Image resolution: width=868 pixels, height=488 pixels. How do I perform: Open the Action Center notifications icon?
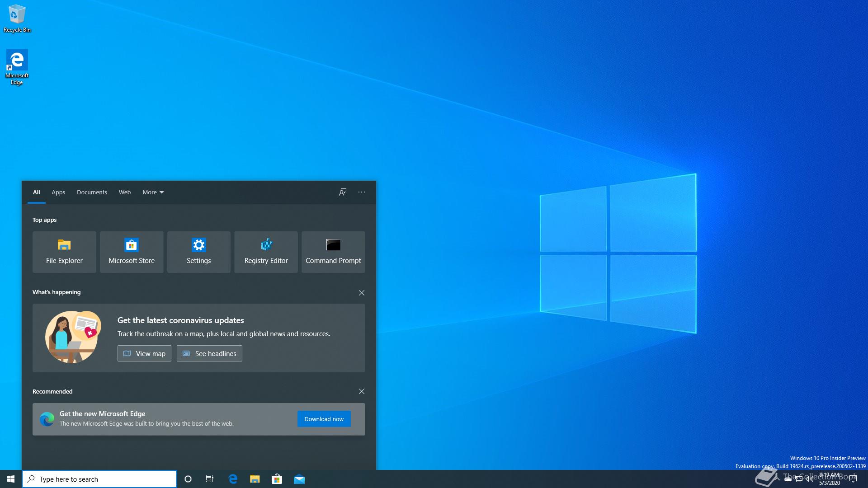[x=853, y=479]
